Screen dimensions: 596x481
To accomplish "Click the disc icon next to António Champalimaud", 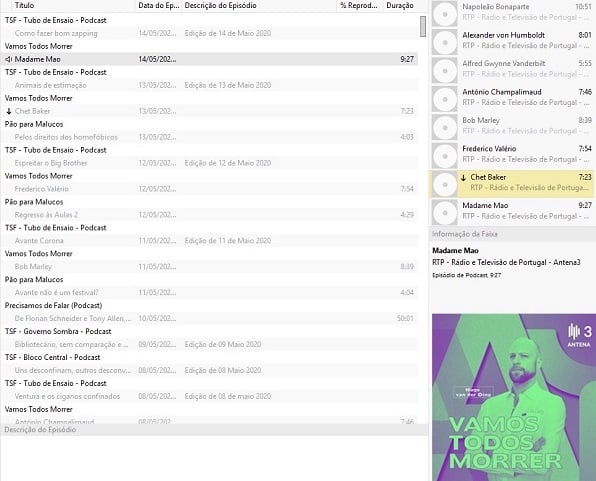I will pyautogui.click(x=445, y=99).
